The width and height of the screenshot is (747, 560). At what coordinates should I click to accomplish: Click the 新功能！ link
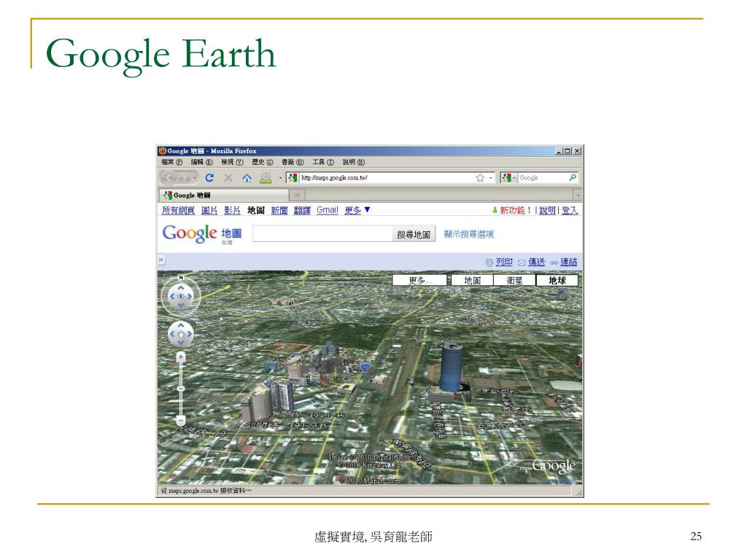pyautogui.click(x=516, y=211)
